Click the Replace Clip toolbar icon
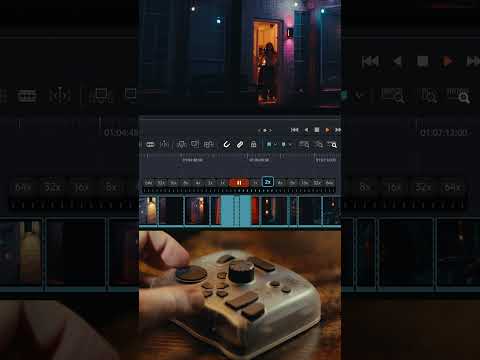This screenshot has height=360, width=480. click(x=209, y=145)
